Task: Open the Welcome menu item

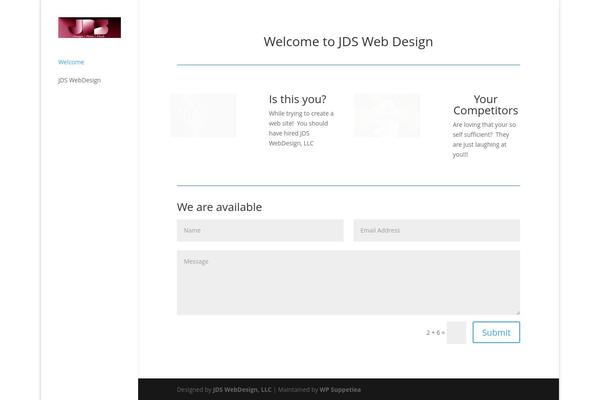Action: pyautogui.click(x=71, y=62)
